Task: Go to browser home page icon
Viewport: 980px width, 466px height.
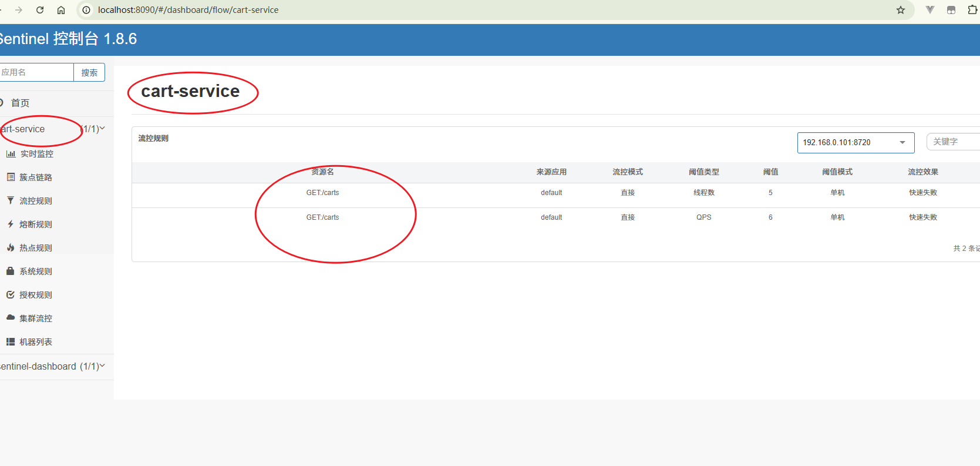Action: tap(61, 10)
